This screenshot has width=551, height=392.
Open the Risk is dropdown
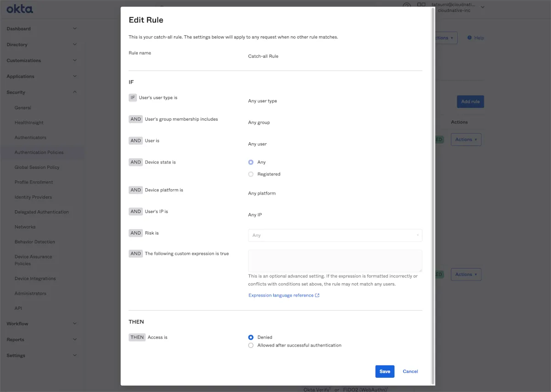(x=335, y=235)
